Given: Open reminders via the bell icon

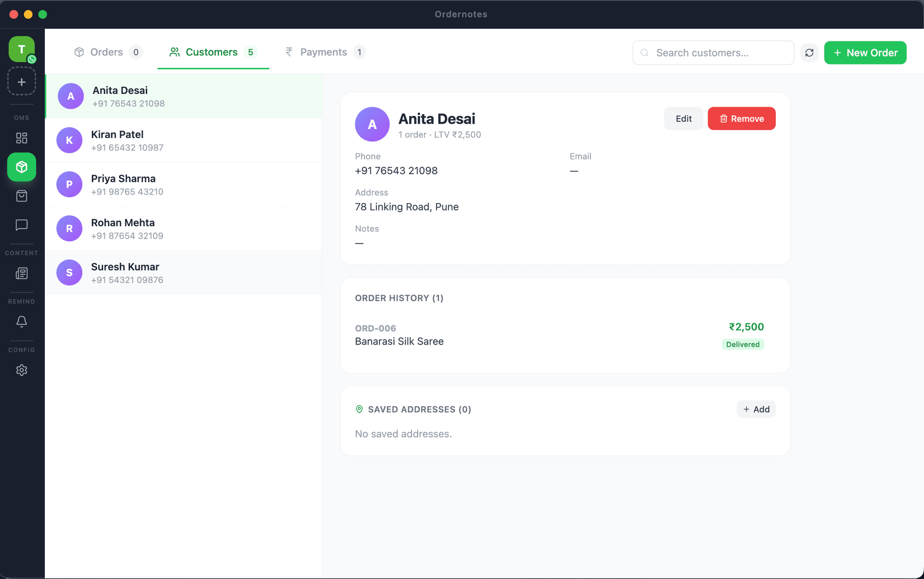Looking at the screenshot, I should [x=21, y=322].
